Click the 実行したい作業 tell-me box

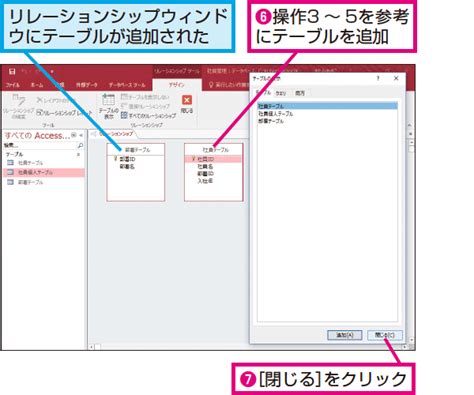pyautogui.click(x=228, y=85)
